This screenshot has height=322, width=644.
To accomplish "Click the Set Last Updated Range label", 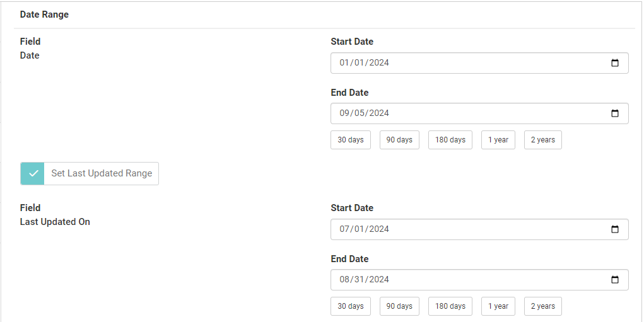I will click(x=102, y=173).
